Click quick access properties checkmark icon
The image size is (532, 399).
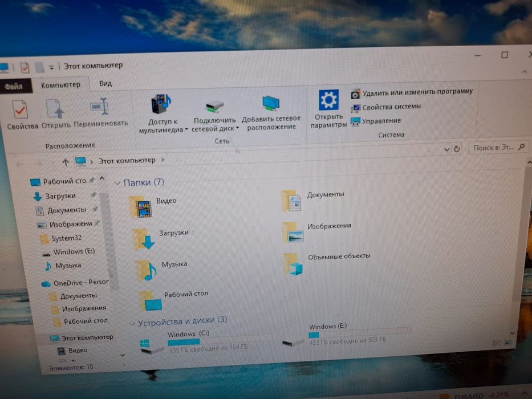25,67
